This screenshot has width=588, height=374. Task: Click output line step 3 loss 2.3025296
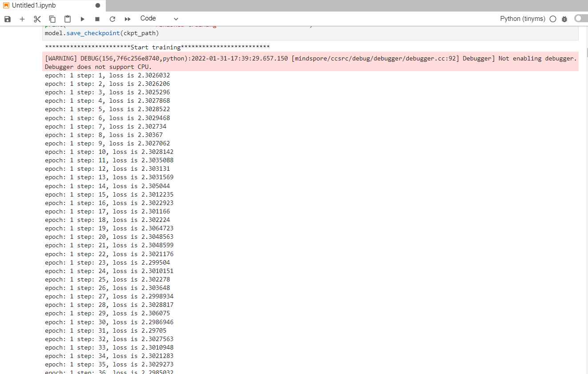pyautogui.click(x=107, y=92)
